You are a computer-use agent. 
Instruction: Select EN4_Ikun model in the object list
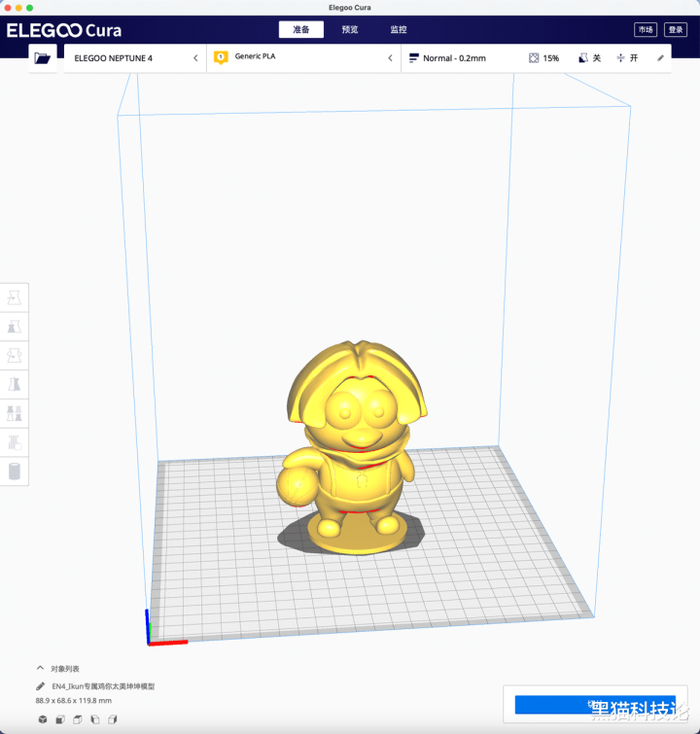[x=103, y=686]
